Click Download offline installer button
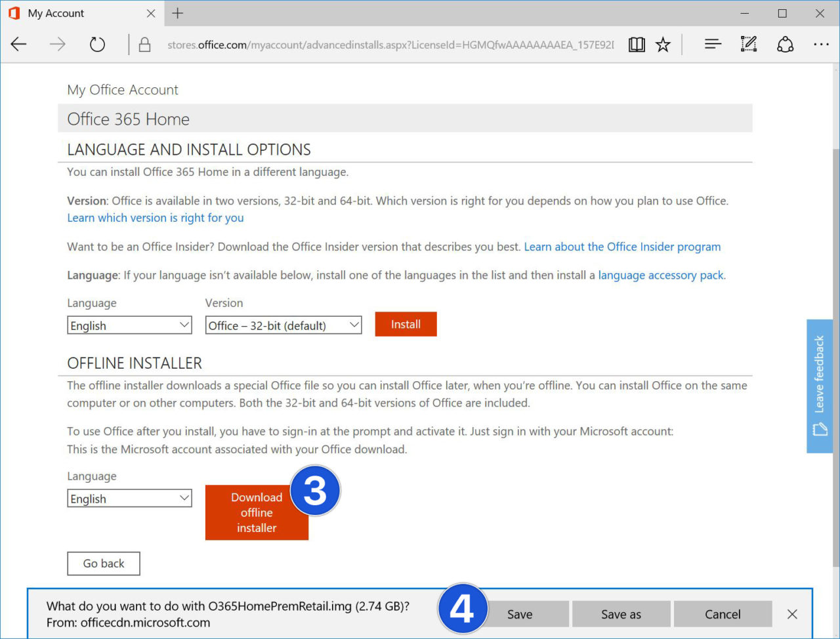This screenshot has height=639, width=840. click(257, 512)
